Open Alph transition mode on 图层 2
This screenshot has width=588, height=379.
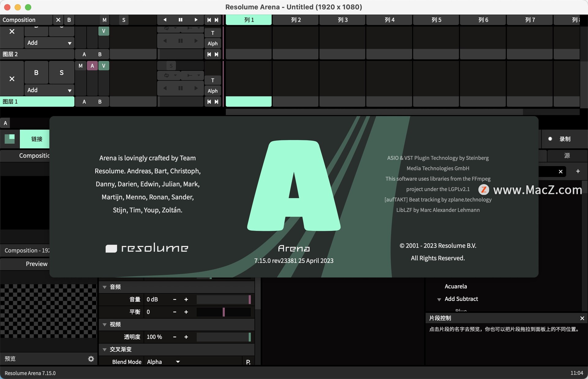213,44
